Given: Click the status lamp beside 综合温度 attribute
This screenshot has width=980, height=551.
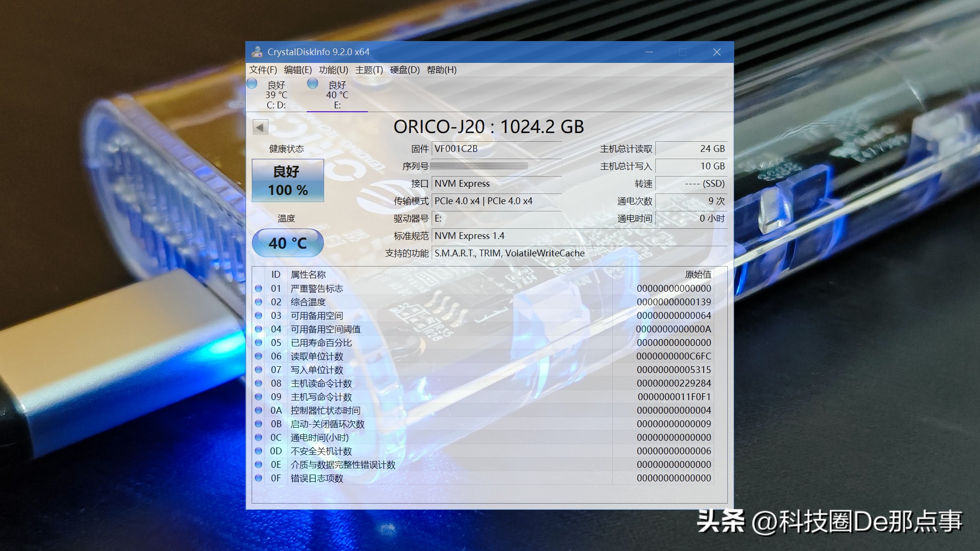Looking at the screenshot, I should [x=259, y=301].
